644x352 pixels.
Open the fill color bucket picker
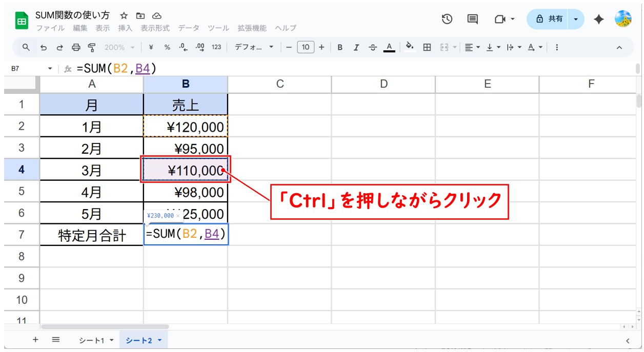(x=409, y=47)
